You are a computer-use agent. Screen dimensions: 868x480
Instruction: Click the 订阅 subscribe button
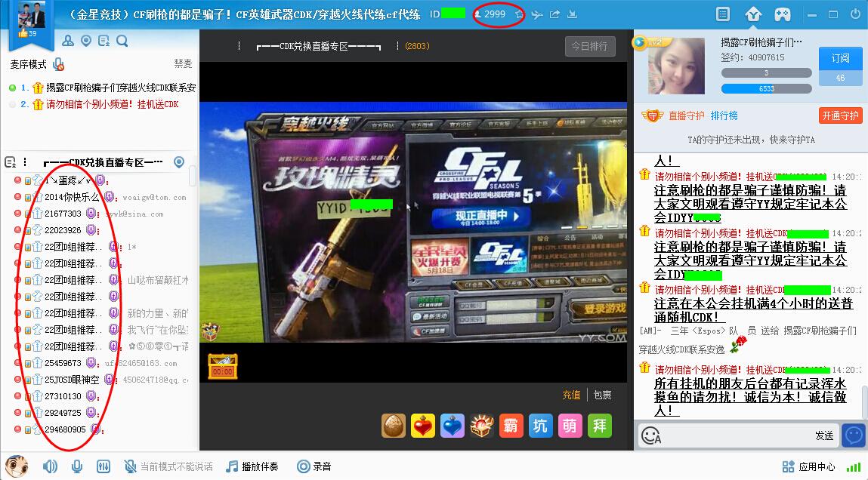[x=840, y=58]
